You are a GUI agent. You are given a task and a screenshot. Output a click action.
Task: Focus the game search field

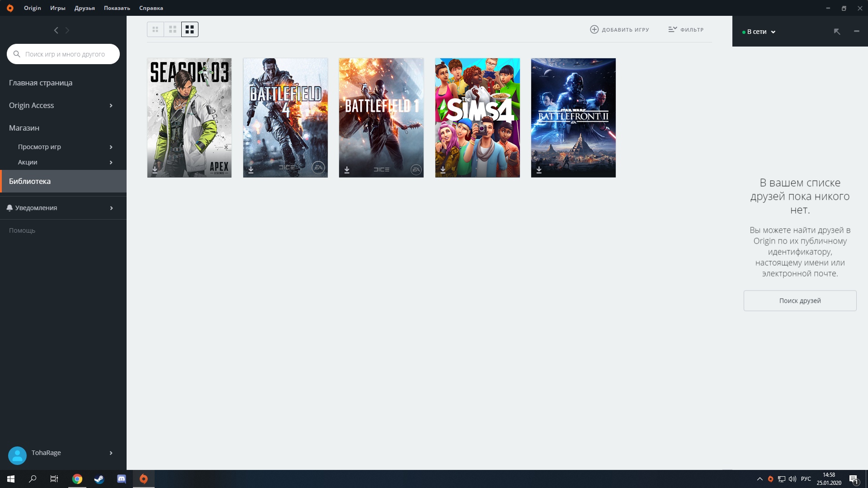coord(63,54)
